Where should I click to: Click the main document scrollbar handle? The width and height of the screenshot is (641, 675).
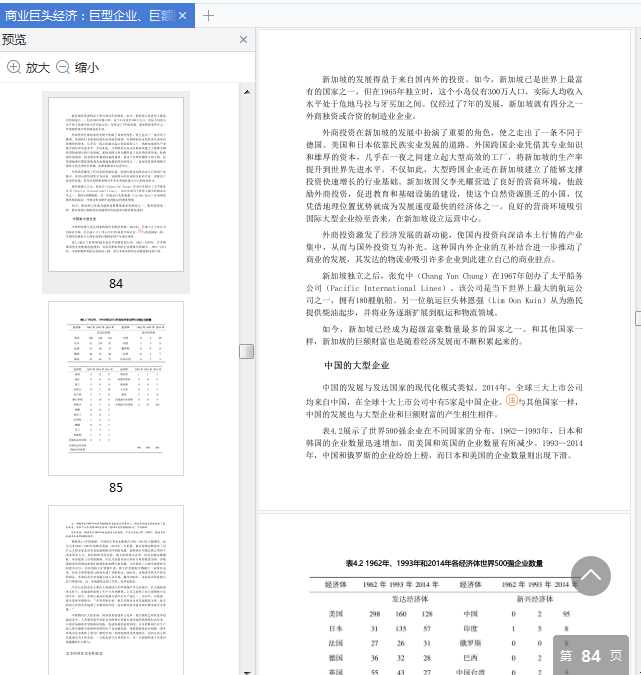[638, 319]
